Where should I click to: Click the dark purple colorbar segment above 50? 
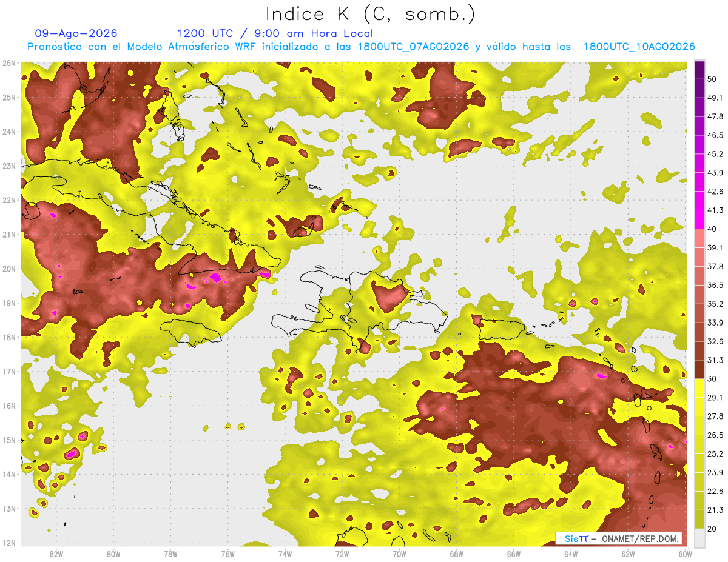[699, 70]
